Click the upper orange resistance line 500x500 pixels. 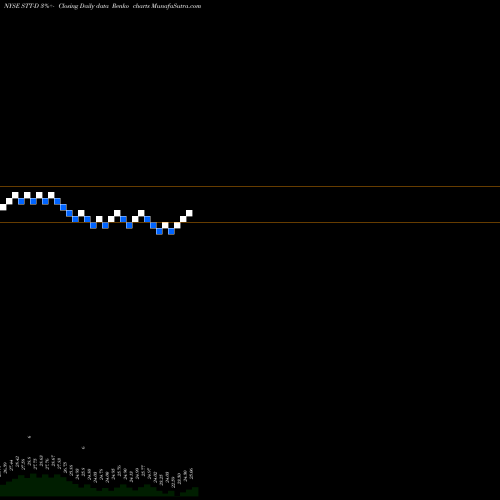pos(250,187)
